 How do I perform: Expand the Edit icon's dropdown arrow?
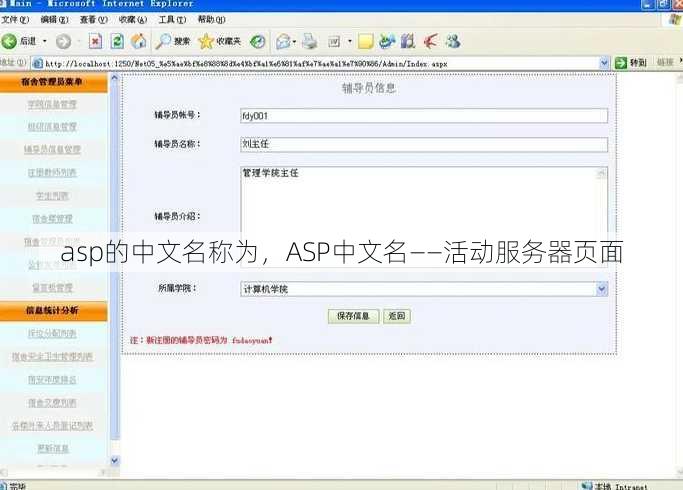coord(350,42)
